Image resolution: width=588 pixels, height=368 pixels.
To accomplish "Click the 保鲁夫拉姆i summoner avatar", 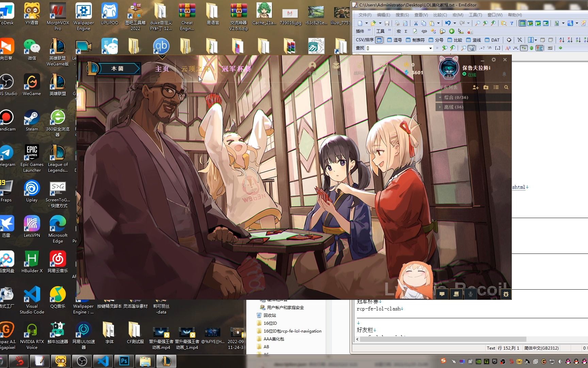I will point(449,67).
